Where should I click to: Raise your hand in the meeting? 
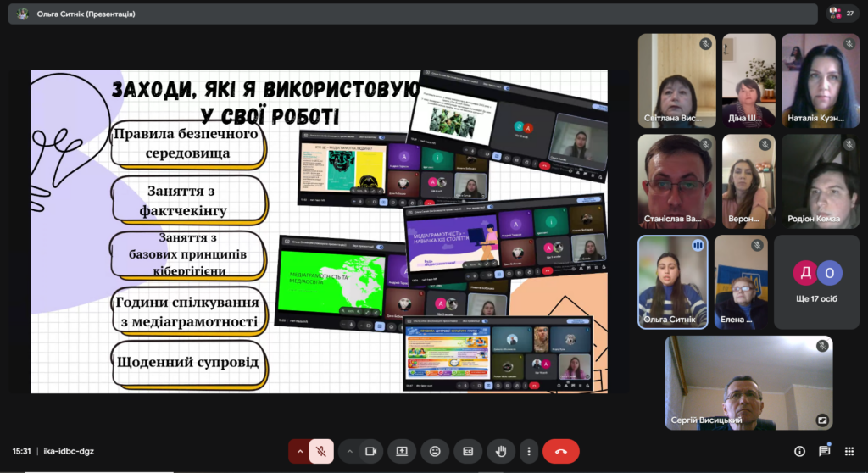(x=501, y=452)
